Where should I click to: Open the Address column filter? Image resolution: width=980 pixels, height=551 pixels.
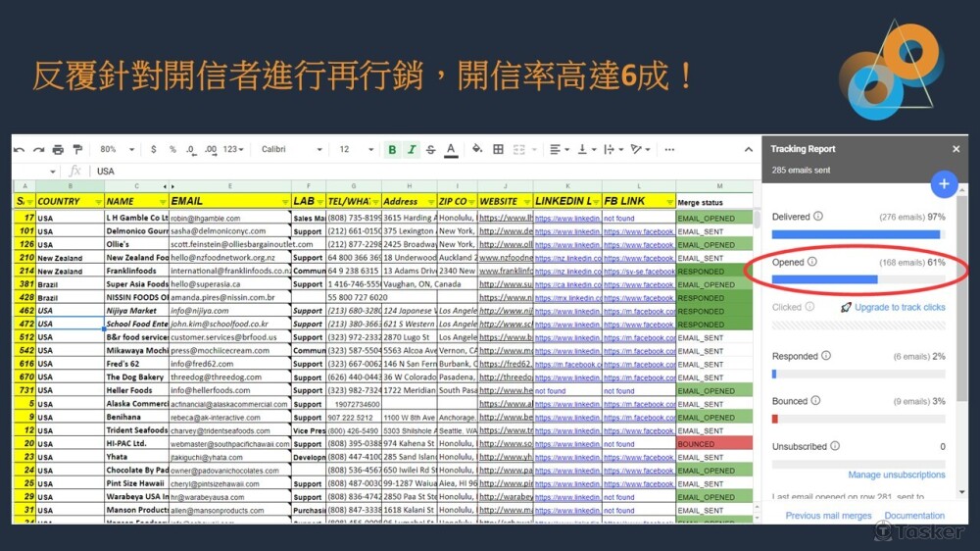pos(430,202)
